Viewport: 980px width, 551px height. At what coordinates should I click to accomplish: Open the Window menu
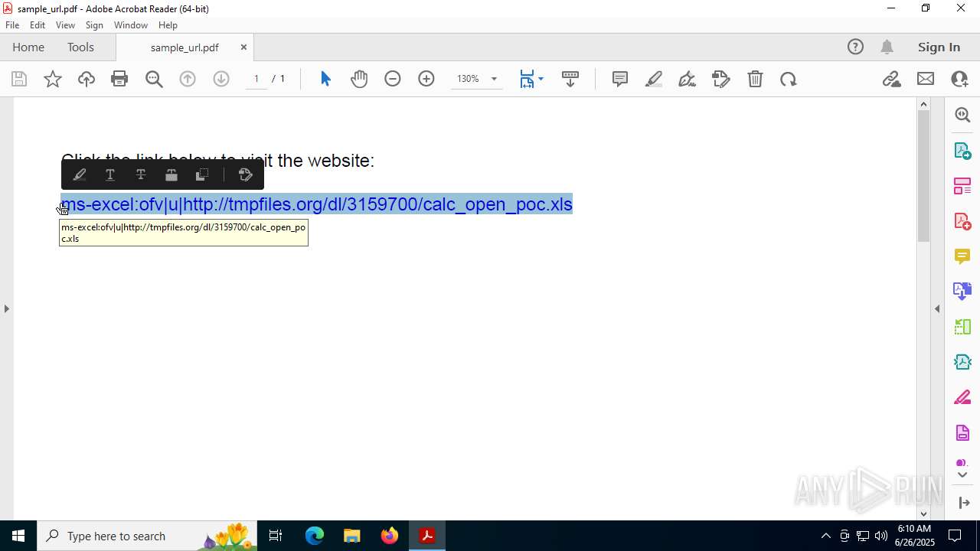click(131, 25)
